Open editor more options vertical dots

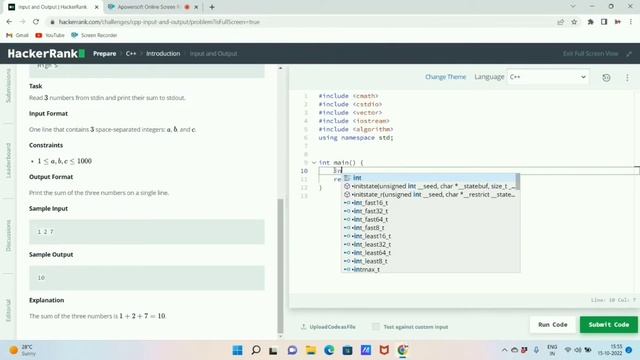click(x=627, y=77)
